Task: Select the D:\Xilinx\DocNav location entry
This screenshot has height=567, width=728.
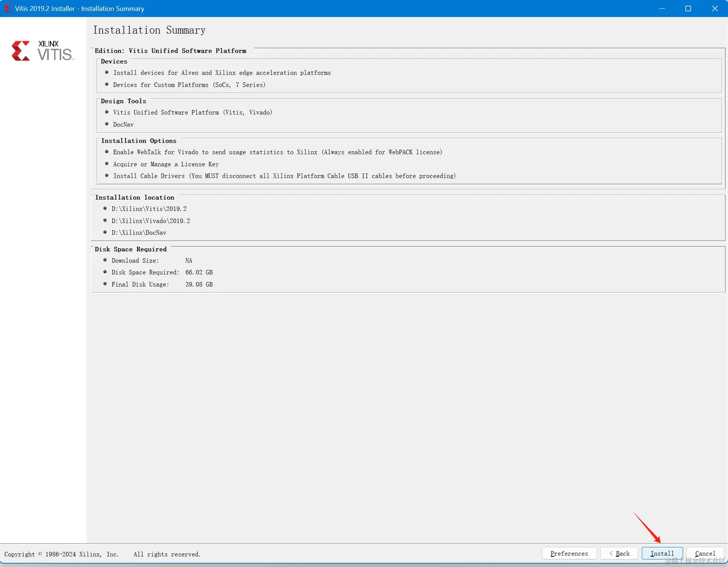Action: pos(139,232)
